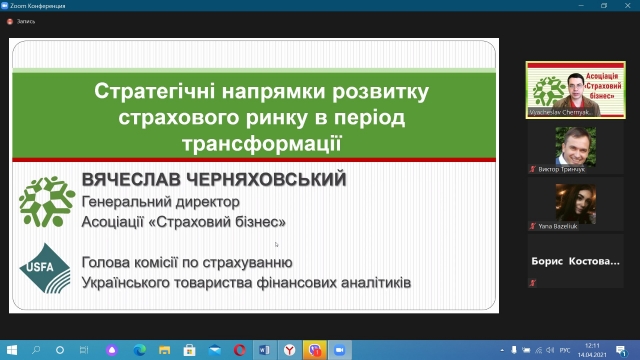Open Task View in taskbar
Screen dimensions: 640x360
point(84,350)
